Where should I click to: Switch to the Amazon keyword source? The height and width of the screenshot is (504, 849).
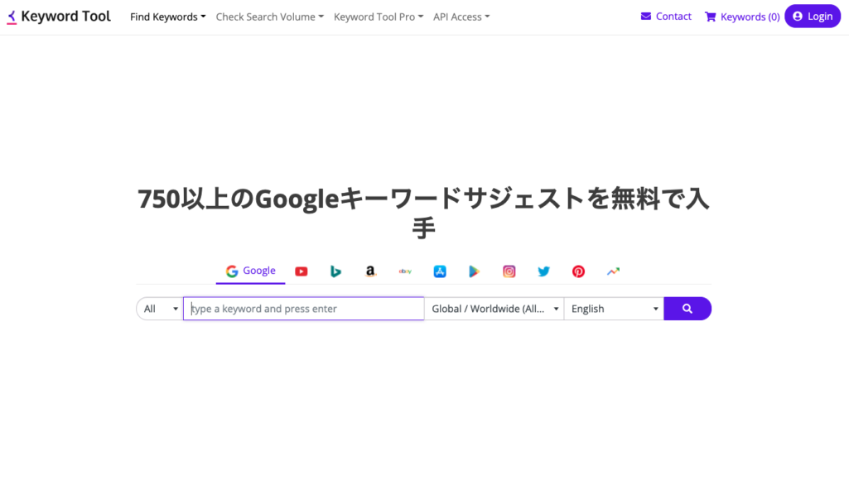(x=370, y=271)
